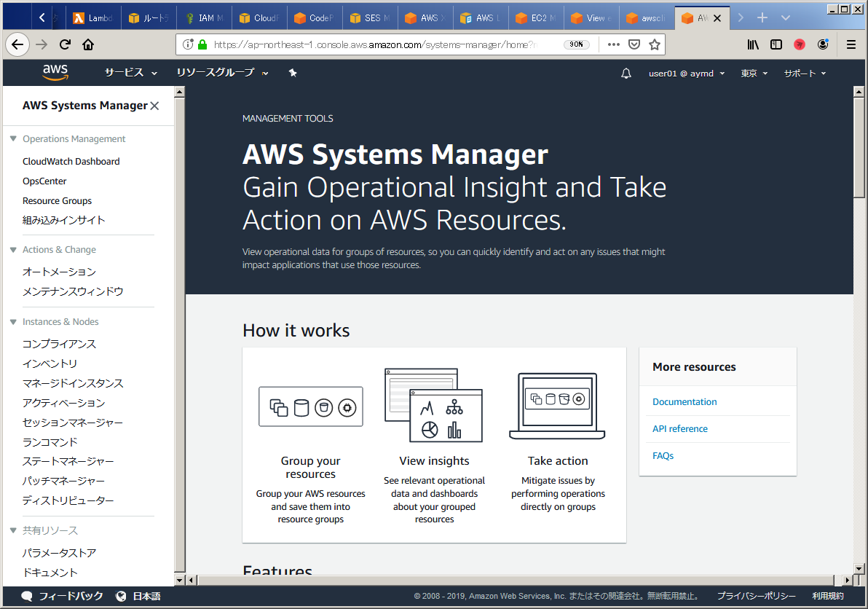Open CloudWatch Dashboard in sidebar
Screen dimensions: 868x609
tap(71, 162)
